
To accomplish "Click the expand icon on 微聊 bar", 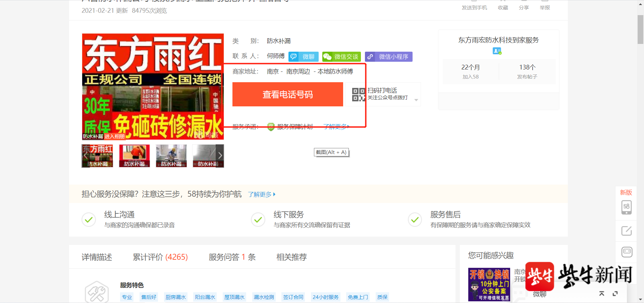I will (x=615, y=294).
